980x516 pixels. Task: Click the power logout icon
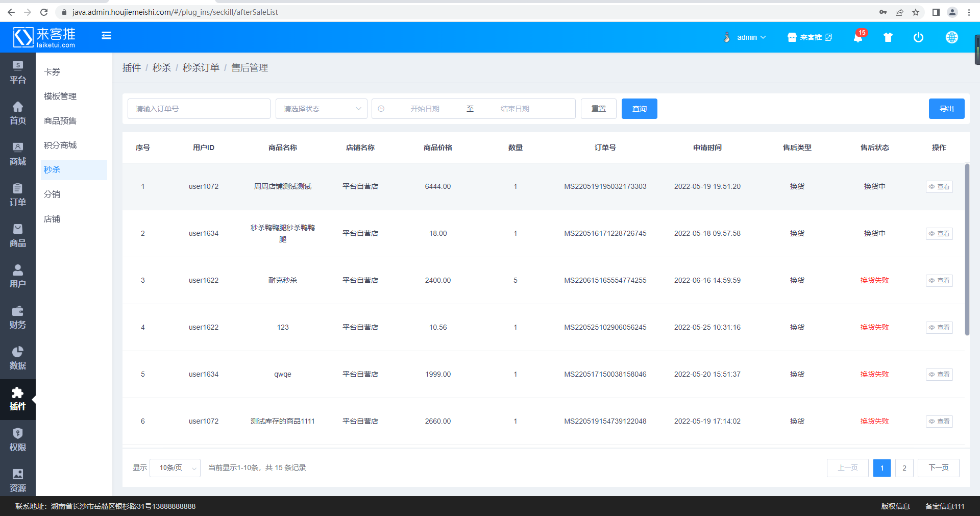click(x=918, y=37)
